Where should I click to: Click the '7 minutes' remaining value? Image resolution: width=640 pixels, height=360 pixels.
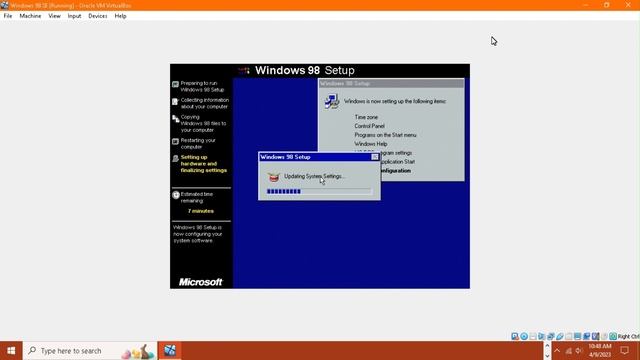(x=201, y=211)
